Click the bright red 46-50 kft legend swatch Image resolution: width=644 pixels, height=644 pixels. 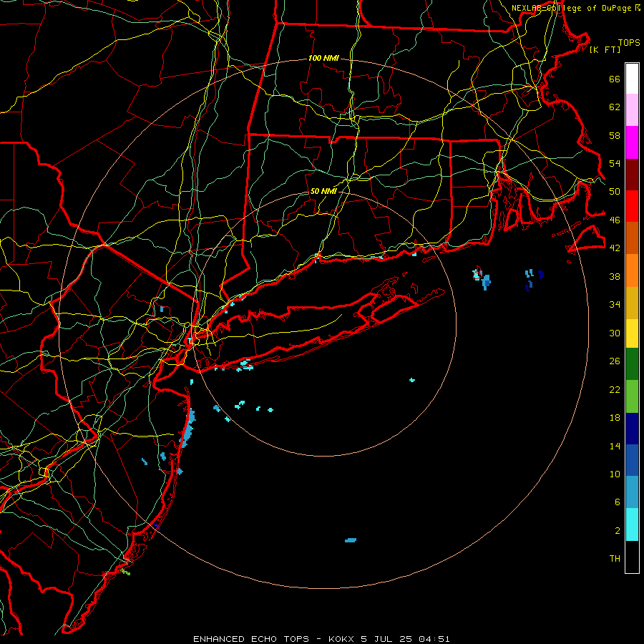tap(632, 206)
